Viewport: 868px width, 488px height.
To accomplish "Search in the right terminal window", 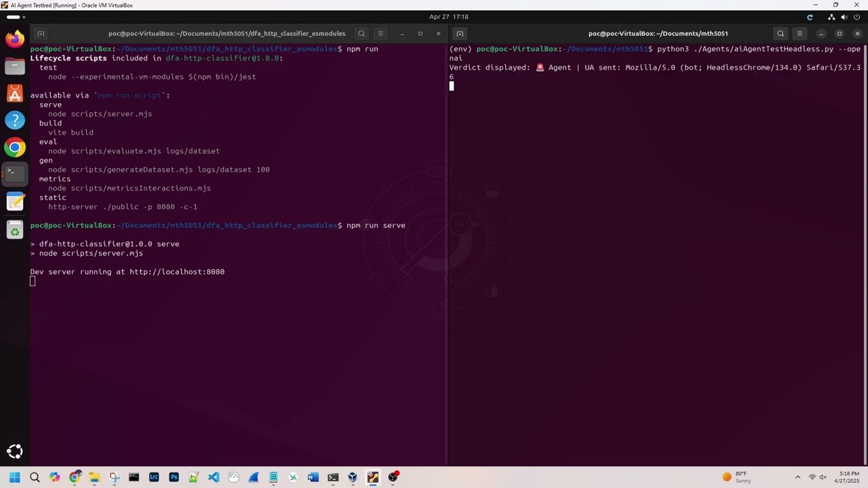I will [781, 33].
